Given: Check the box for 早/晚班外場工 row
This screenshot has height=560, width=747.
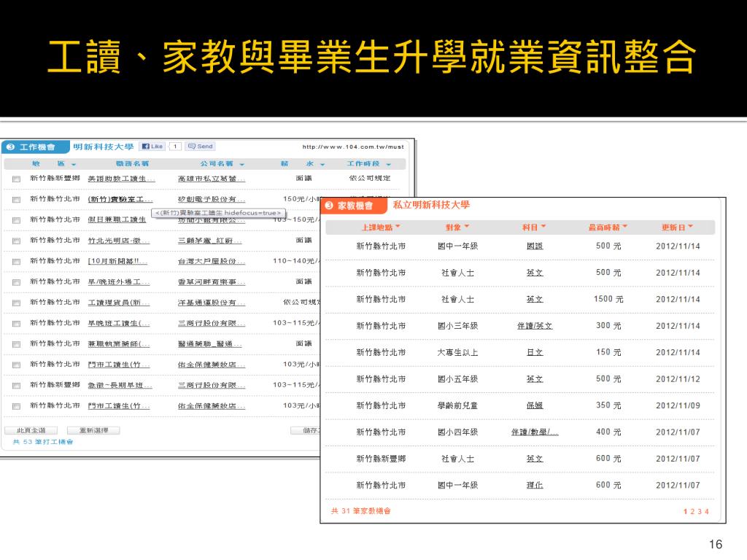Looking at the screenshot, I should pyautogui.click(x=16, y=282).
